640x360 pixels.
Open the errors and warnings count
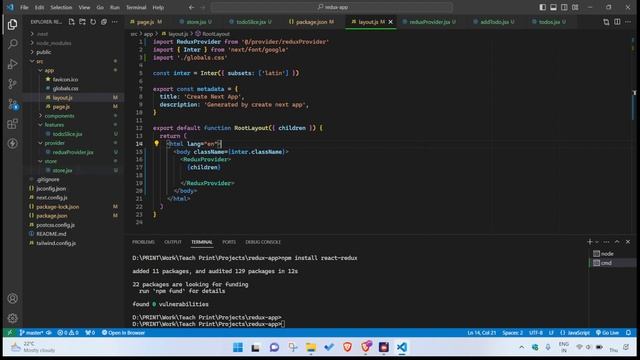pyautogui.click(x=68, y=333)
